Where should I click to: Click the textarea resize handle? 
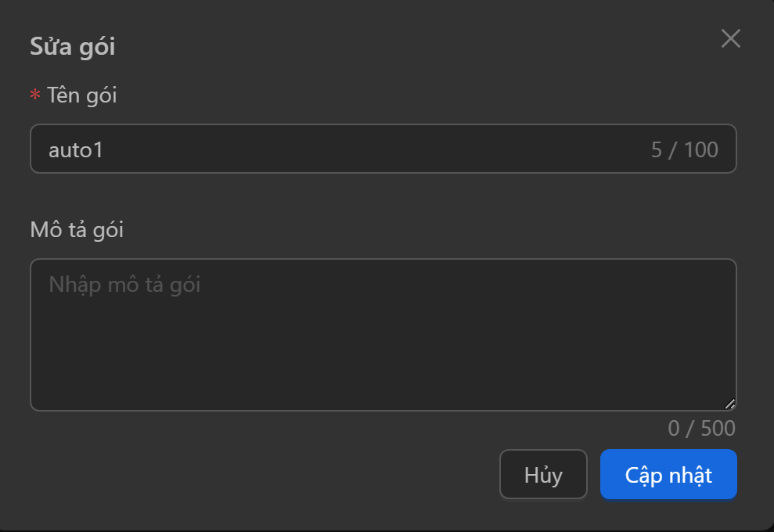729,404
